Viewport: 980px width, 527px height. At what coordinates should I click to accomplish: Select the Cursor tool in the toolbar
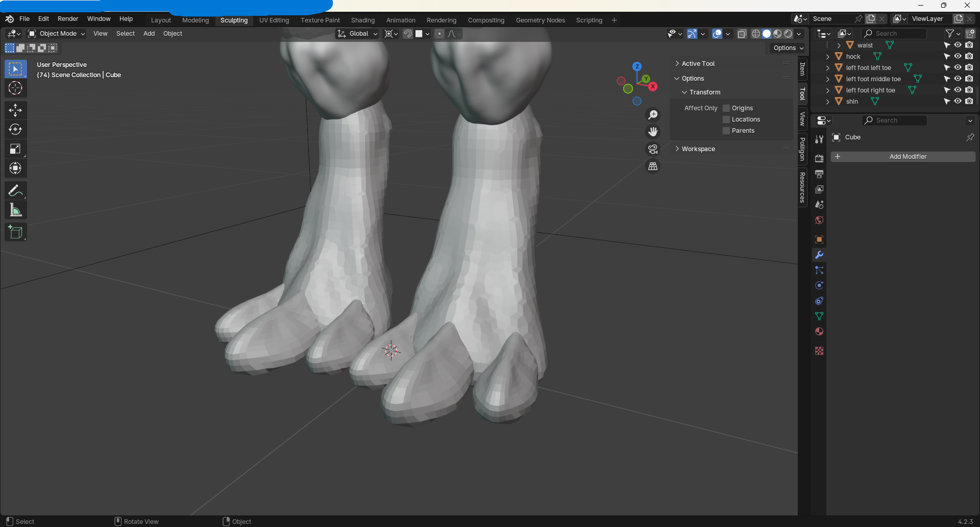click(x=15, y=88)
